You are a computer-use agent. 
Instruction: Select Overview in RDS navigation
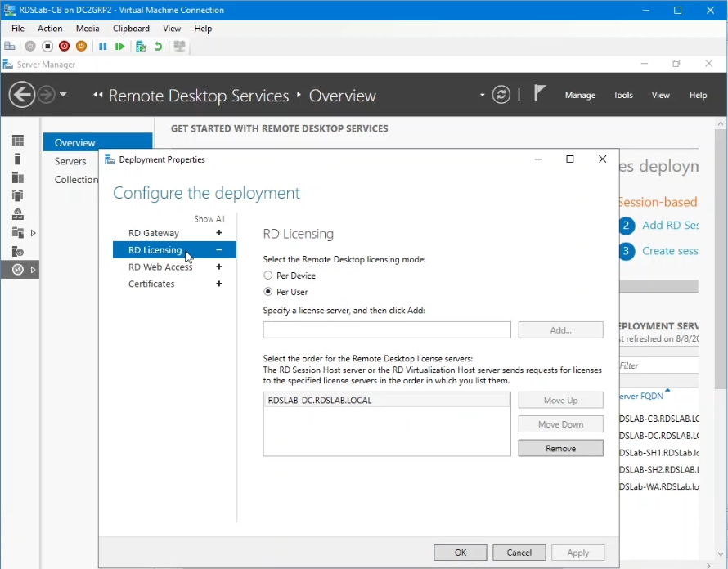(98, 142)
